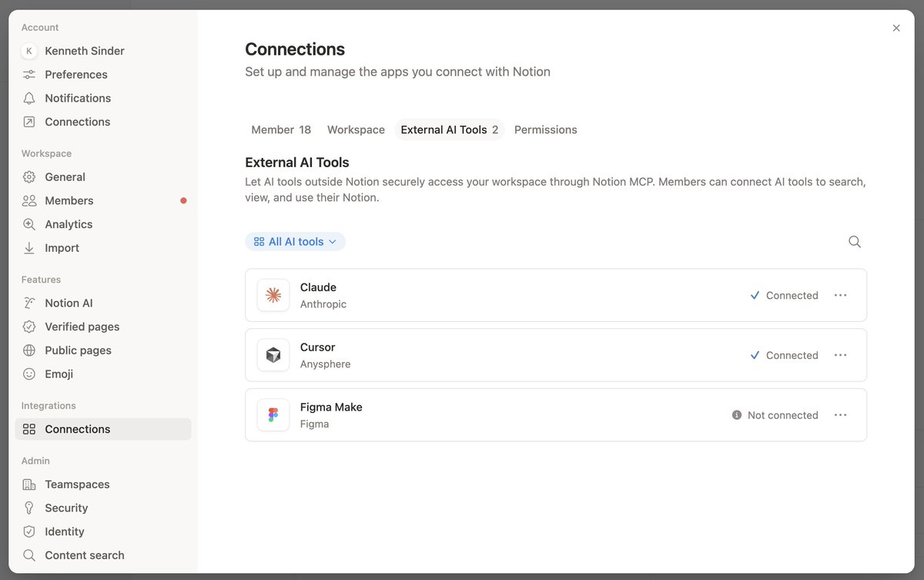Click the Verified pages badge icon

pyautogui.click(x=29, y=327)
